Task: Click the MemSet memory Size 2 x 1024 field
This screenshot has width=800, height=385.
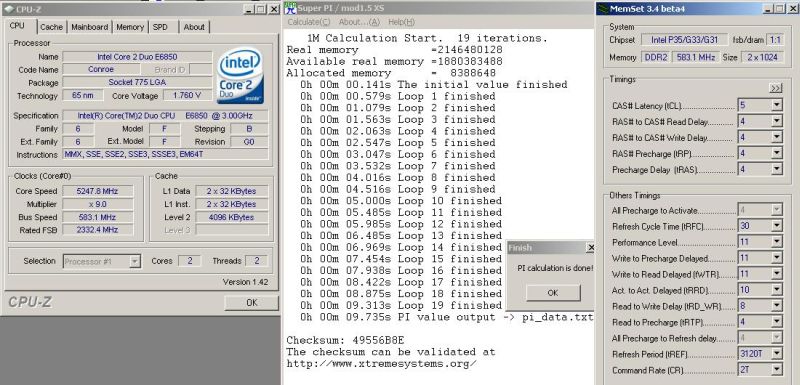Action: (763, 57)
